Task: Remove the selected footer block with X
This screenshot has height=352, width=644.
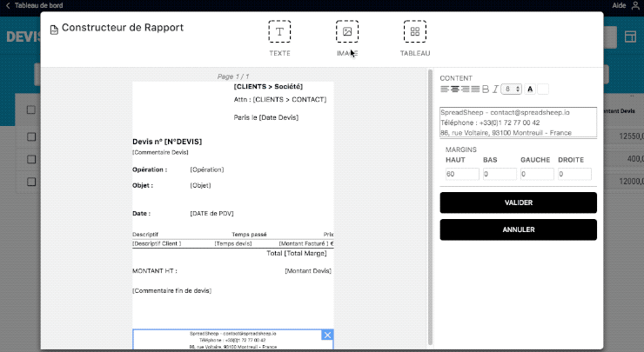Action: (x=327, y=335)
